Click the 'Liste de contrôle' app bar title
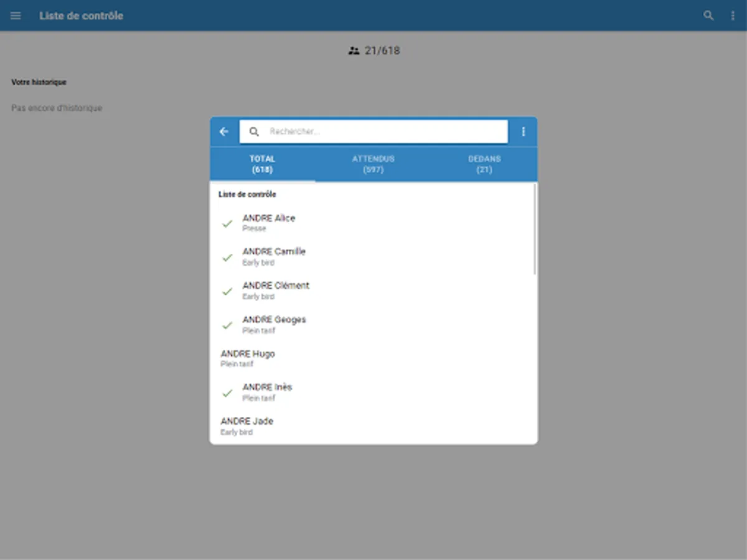The width and height of the screenshot is (747, 560). (x=82, y=16)
